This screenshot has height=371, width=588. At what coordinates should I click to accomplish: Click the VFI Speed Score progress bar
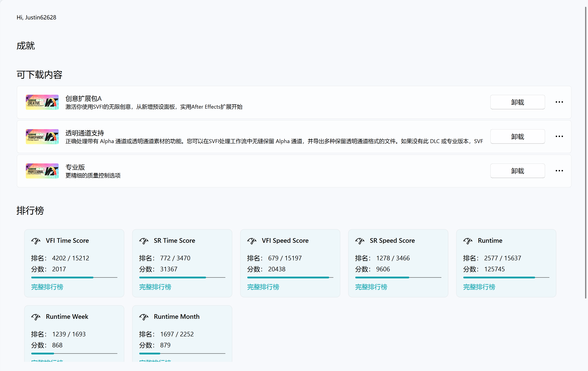[290, 277]
